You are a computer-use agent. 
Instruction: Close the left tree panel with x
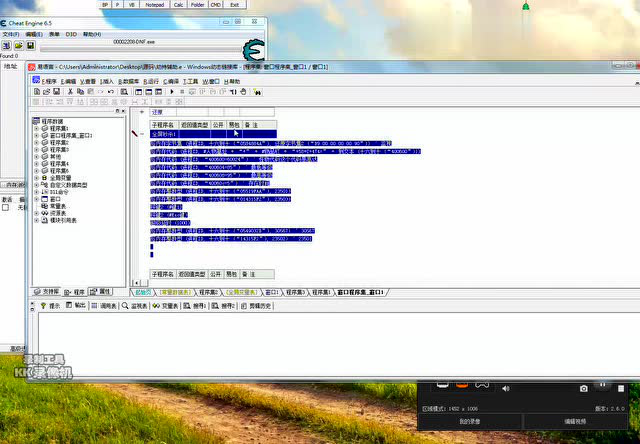coord(123,111)
